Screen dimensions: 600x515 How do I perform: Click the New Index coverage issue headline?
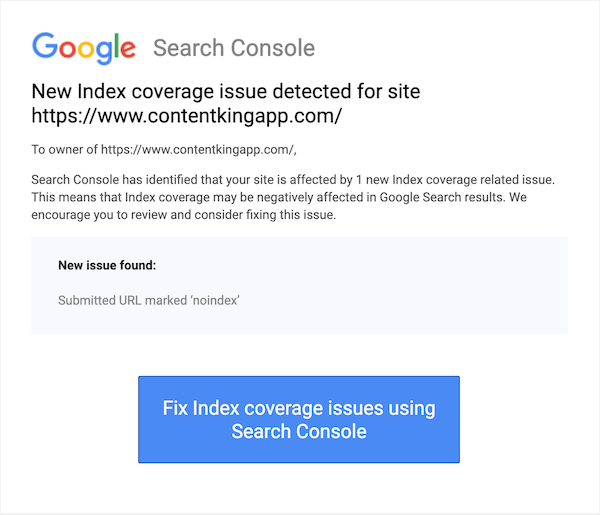click(x=226, y=103)
